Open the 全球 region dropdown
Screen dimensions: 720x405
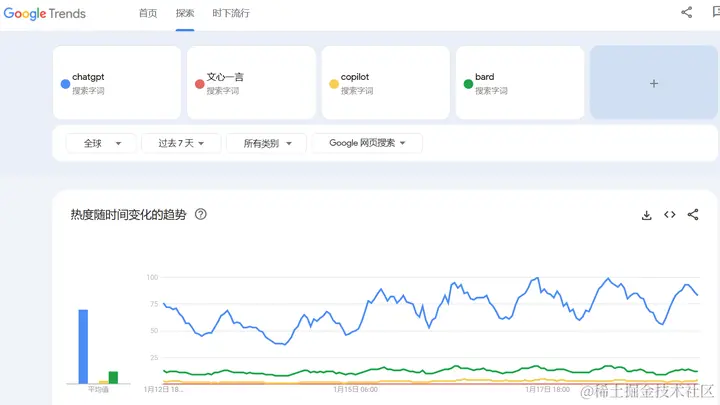coord(101,143)
